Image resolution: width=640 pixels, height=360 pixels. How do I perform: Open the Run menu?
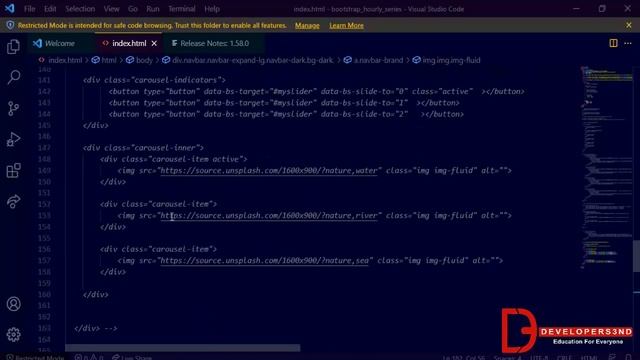coord(153,9)
